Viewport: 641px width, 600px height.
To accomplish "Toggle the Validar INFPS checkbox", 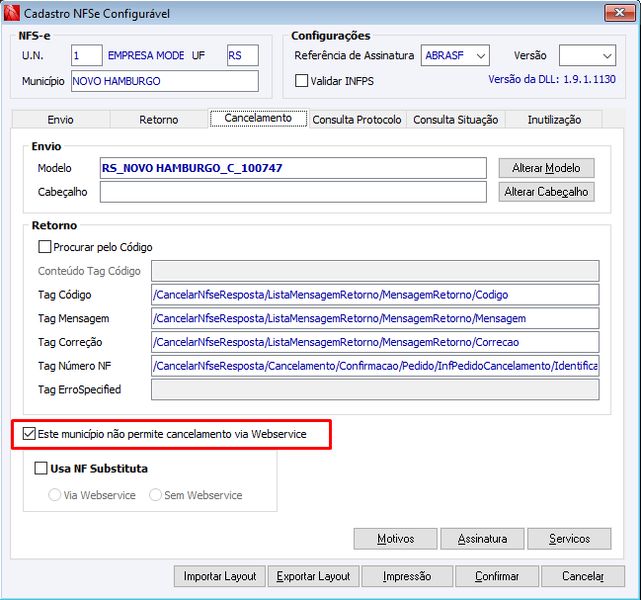I will pyautogui.click(x=301, y=81).
